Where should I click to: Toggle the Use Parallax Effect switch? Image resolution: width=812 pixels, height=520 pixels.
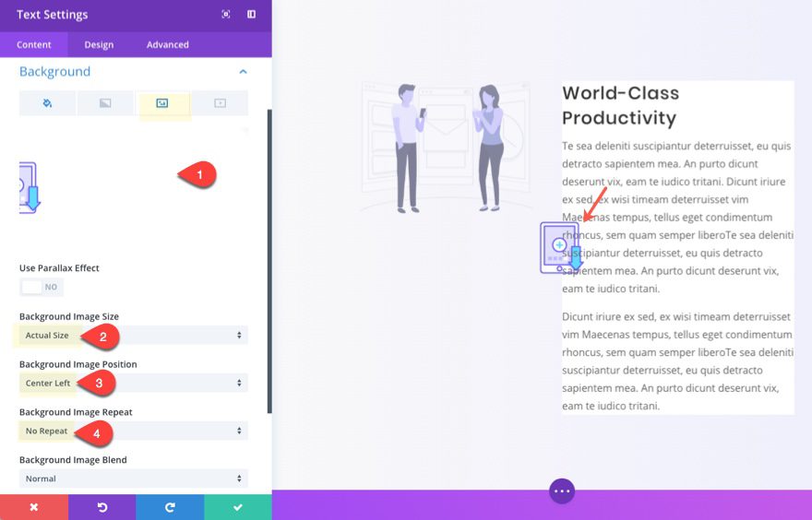click(42, 287)
